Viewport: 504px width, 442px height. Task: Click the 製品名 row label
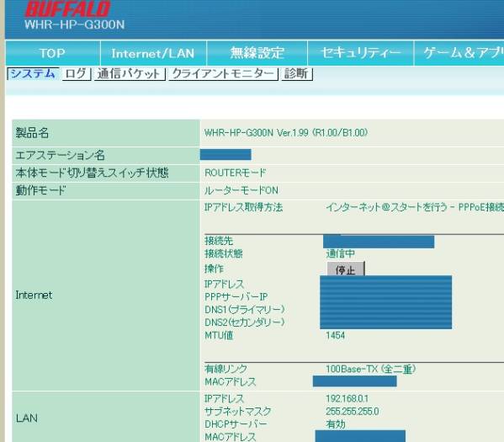pyautogui.click(x=32, y=132)
